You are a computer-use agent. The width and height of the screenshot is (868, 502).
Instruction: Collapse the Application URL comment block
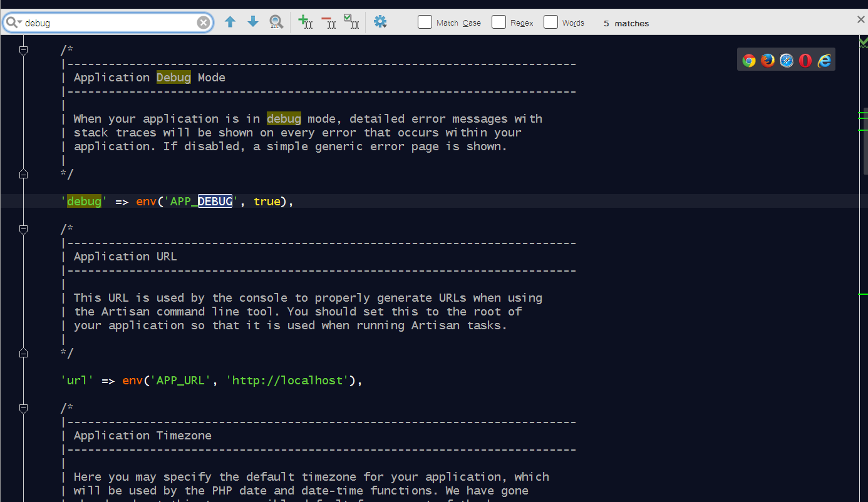pyautogui.click(x=24, y=229)
